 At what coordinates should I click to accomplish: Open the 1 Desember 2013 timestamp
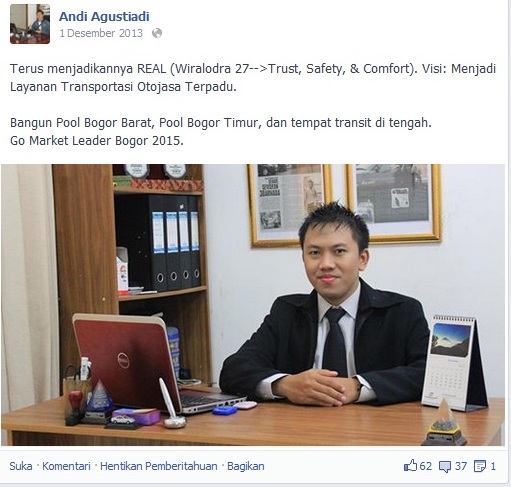(x=101, y=33)
